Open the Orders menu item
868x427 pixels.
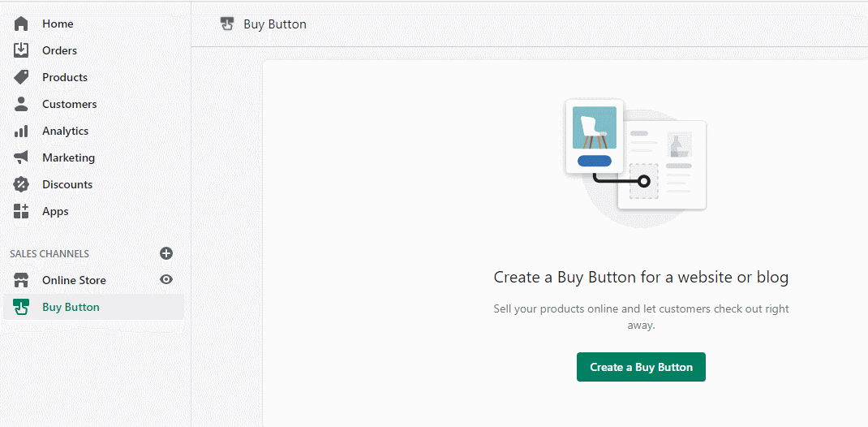coord(59,50)
